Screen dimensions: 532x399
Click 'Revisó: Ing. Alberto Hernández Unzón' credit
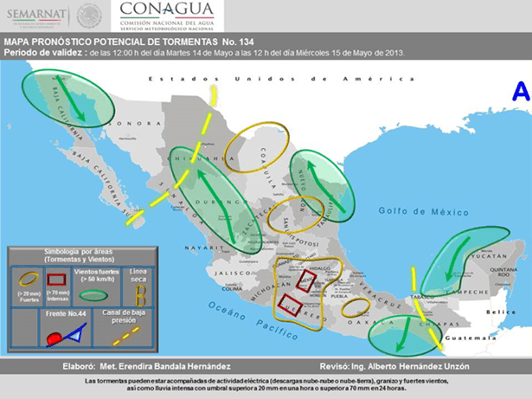(394, 366)
